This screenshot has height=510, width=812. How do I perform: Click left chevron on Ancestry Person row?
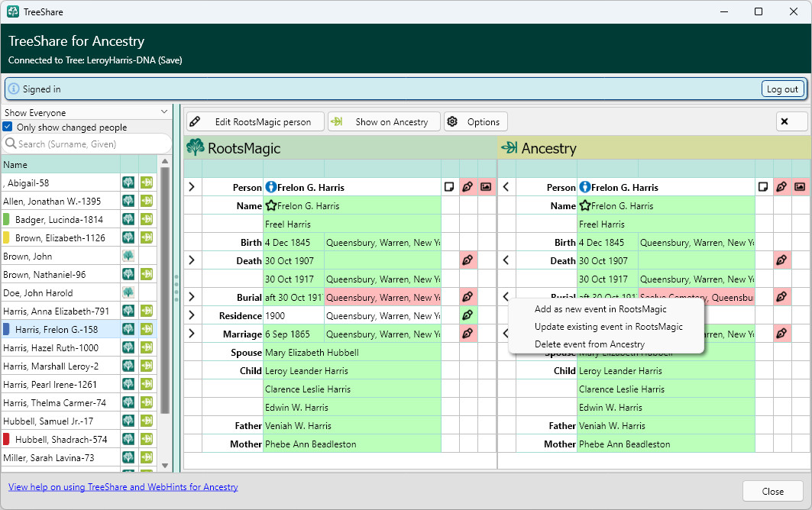click(506, 187)
